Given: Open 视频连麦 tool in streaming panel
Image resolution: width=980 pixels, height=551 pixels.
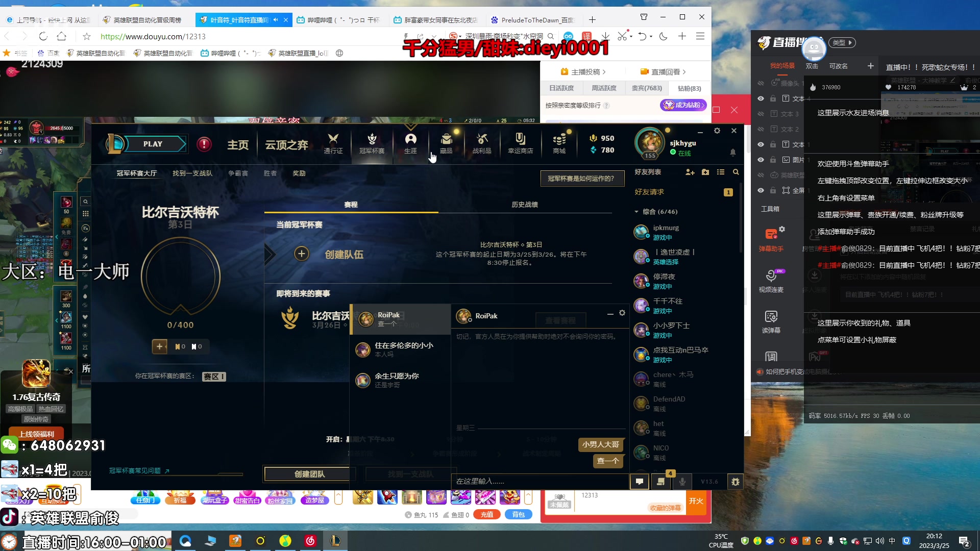Looking at the screenshot, I should 771,281.
